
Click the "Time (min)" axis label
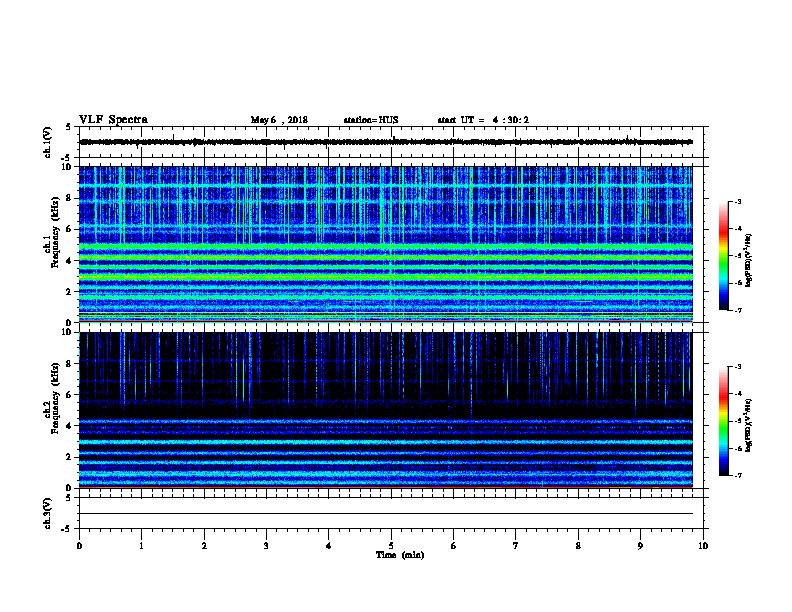[400, 555]
